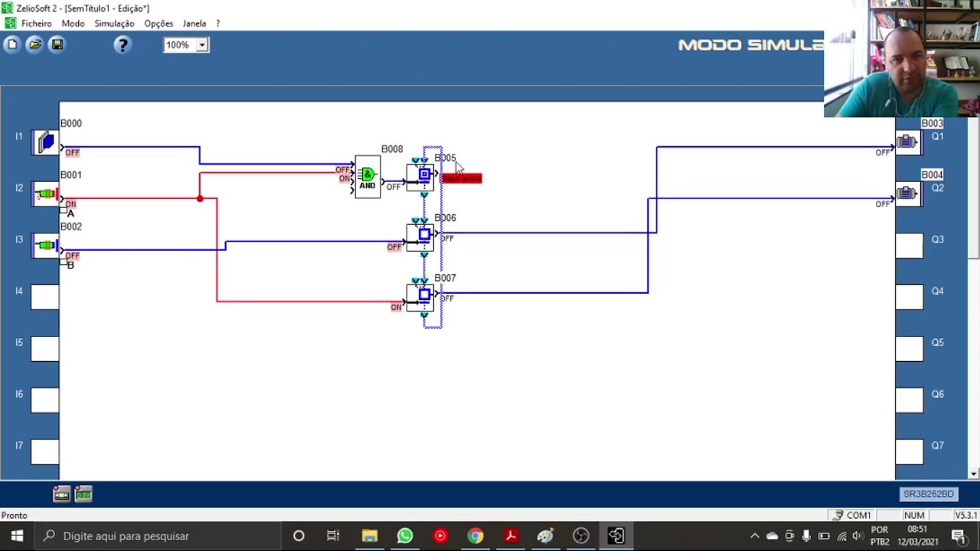Select the B005 SFC step block
This screenshot has height=551, width=980.
click(x=420, y=177)
